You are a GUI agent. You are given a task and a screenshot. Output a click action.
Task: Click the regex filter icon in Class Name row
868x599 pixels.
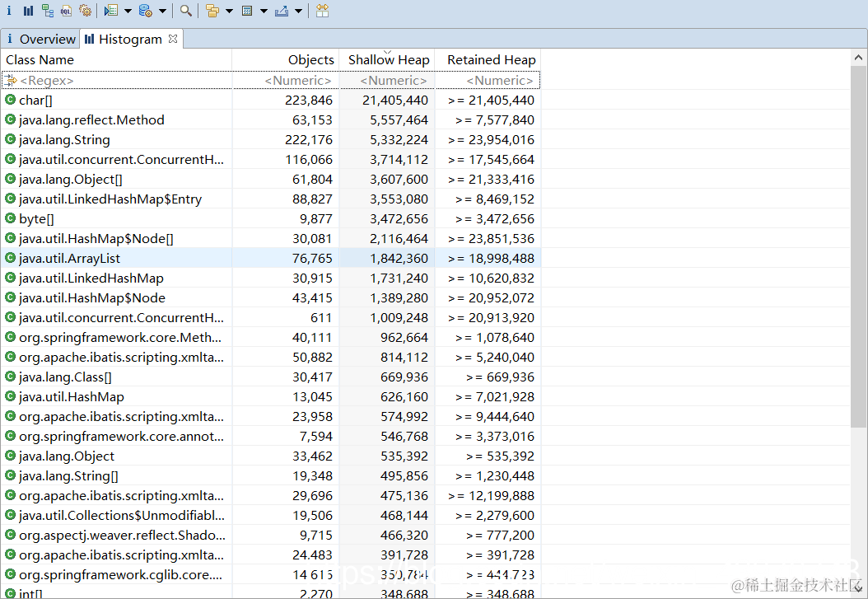click(11, 80)
